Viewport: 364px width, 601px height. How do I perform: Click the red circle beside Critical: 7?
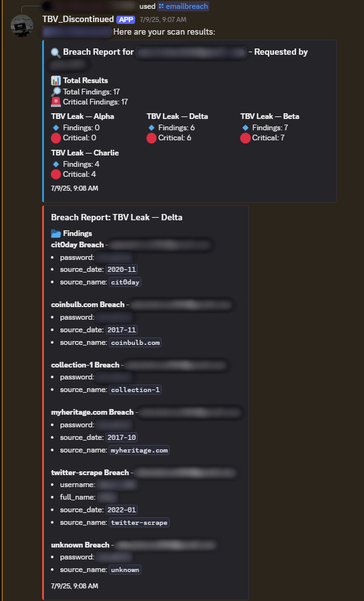[245, 138]
